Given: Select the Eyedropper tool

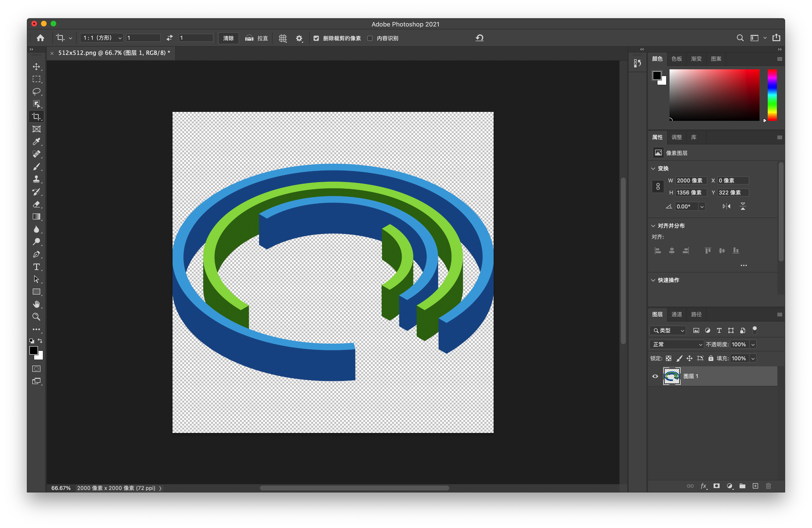Looking at the screenshot, I should point(37,142).
